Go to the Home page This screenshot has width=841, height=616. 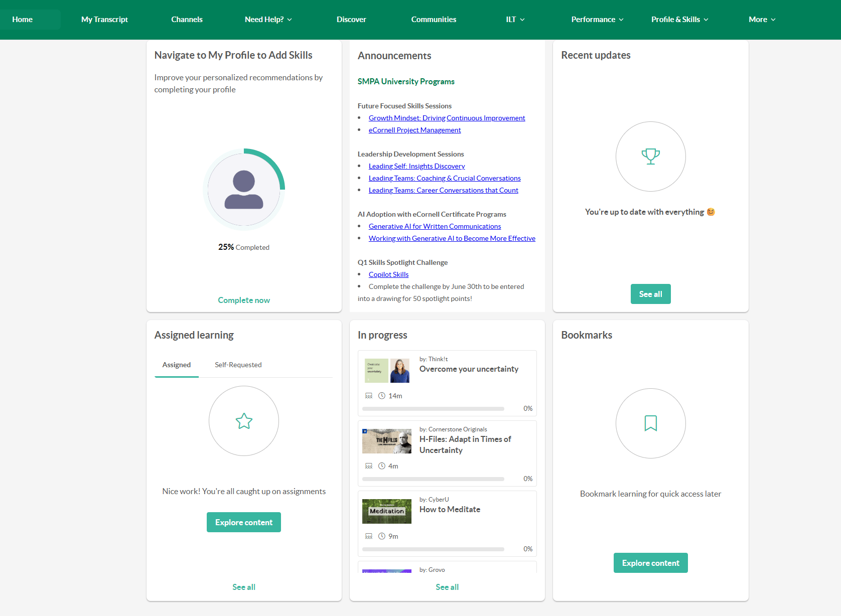pos(23,20)
